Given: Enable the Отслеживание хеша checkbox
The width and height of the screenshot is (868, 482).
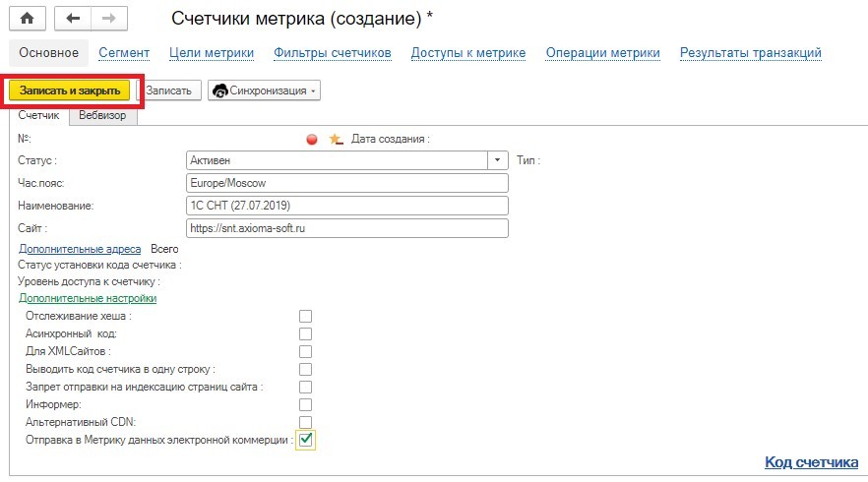Looking at the screenshot, I should click(x=305, y=316).
